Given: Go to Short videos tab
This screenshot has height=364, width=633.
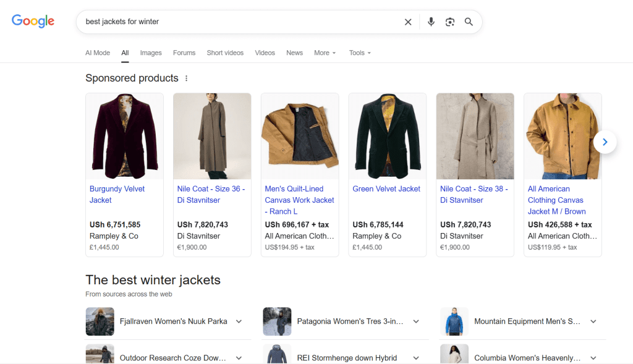Looking at the screenshot, I should [225, 53].
